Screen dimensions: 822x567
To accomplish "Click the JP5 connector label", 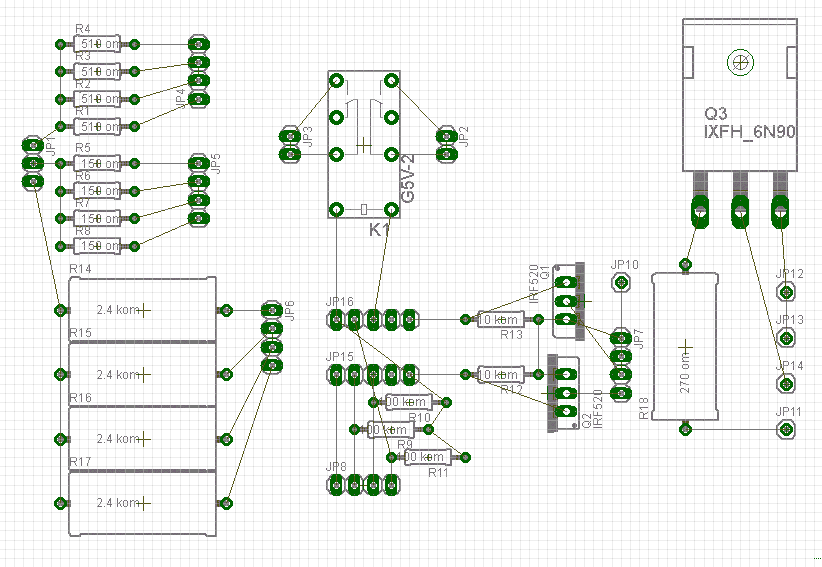I will pyautogui.click(x=215, y=163).
